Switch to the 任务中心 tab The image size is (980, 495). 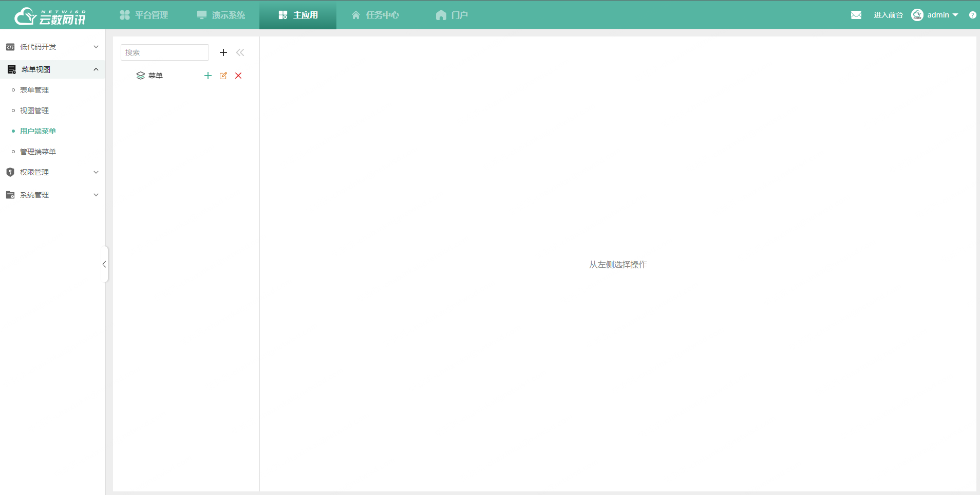pyautogui.click(x=375, y=14)
